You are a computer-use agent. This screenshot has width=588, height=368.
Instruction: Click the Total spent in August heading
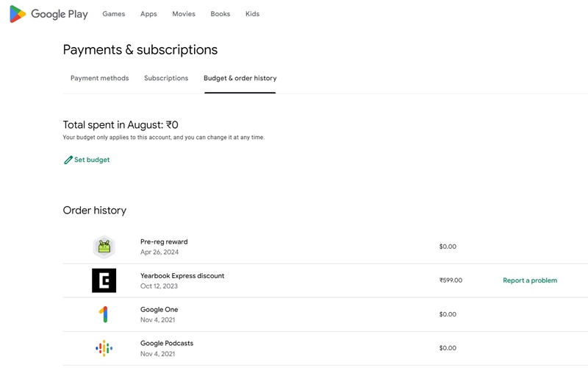tap(121, 124)
